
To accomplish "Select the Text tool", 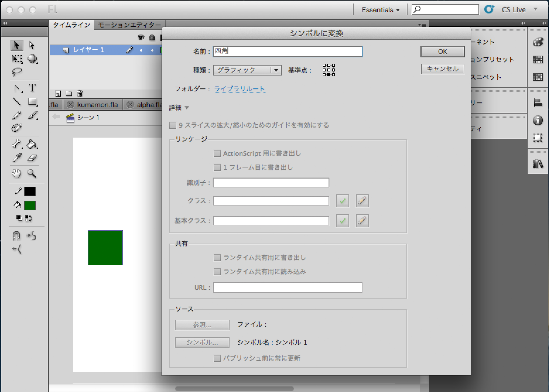I will (x=32, y=88).
